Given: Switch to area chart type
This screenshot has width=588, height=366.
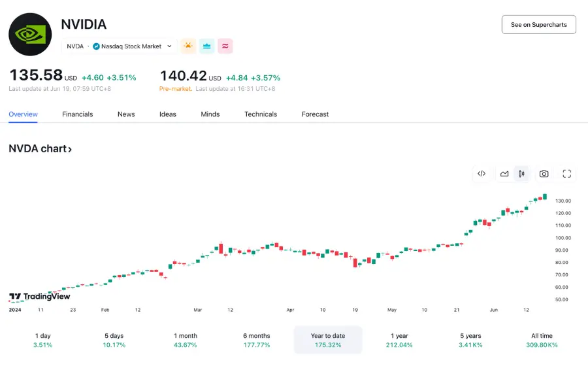Looking at the screenshot, I should [504, 174].
